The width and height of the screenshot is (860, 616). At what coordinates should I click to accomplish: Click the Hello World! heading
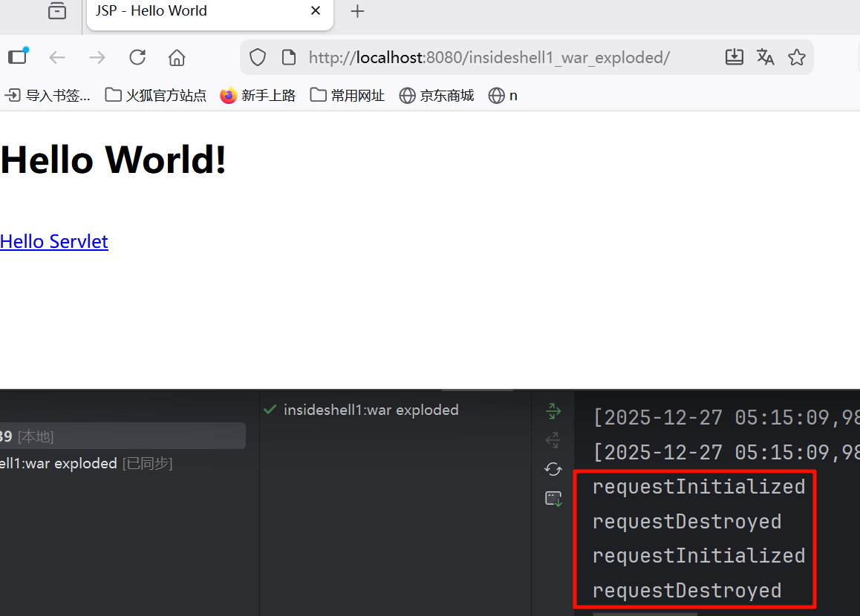[x=114, y=160]
